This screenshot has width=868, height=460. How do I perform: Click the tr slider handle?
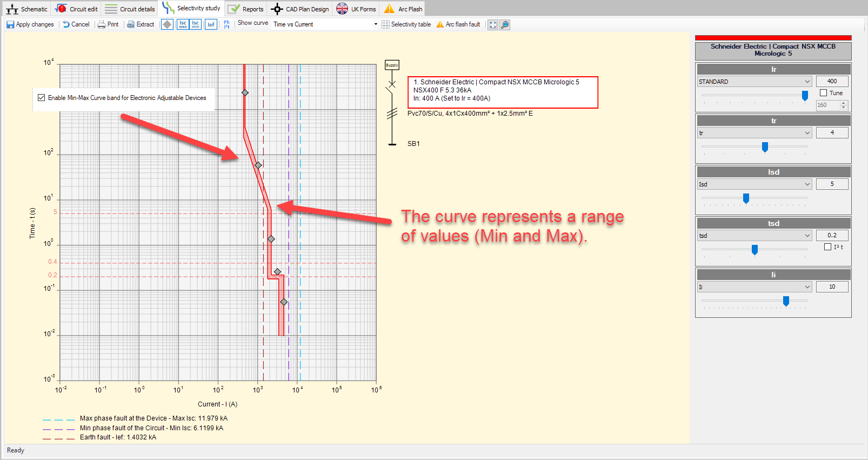point(765,147)
